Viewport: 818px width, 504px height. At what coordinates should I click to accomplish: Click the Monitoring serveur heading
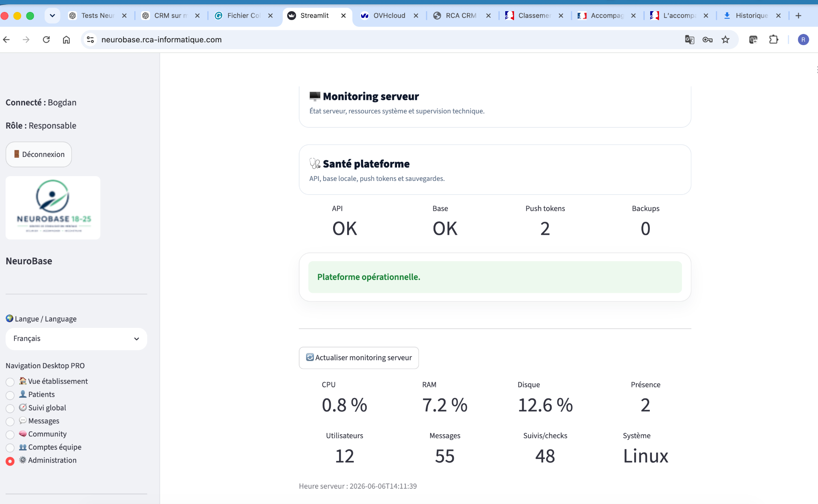[x=371, y=96]
